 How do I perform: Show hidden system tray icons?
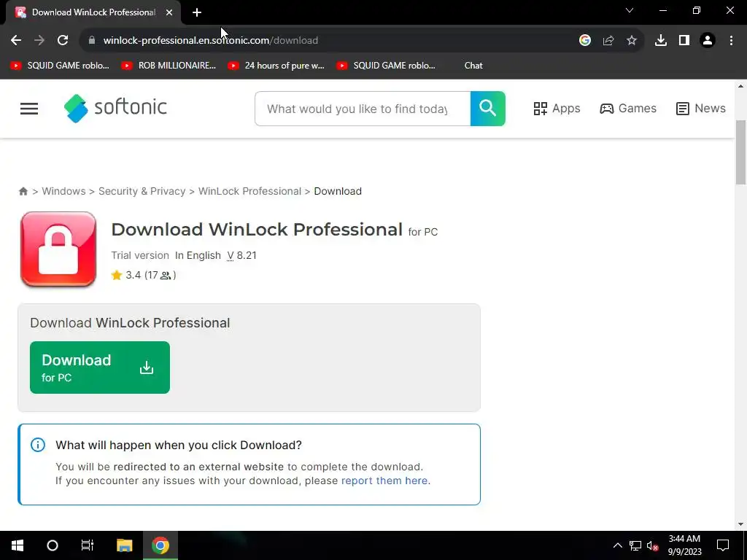click(617, 545)
